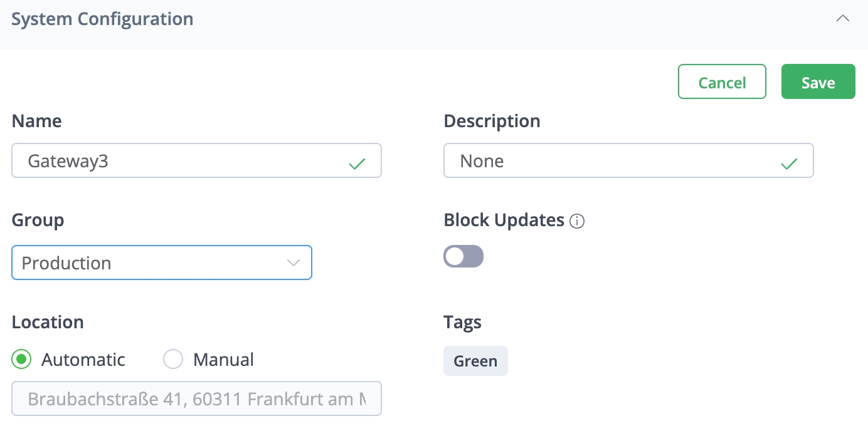Save the system configuration

pyautogui.click(x=818, y=82)
